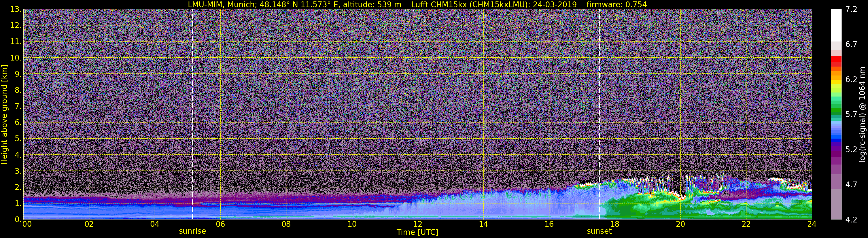Click time axis tick '02'
This screenshot has height=238, width=868.
click(x=89, y=224)
